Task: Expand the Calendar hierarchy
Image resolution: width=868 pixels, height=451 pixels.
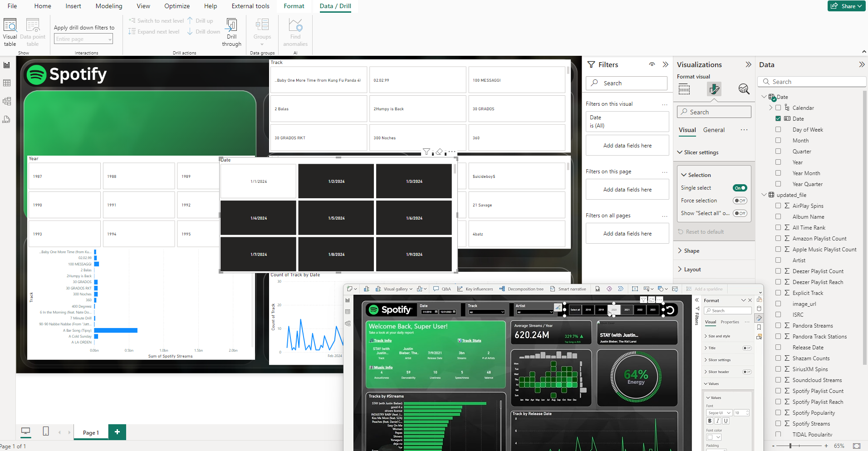Action: (770, 108)
